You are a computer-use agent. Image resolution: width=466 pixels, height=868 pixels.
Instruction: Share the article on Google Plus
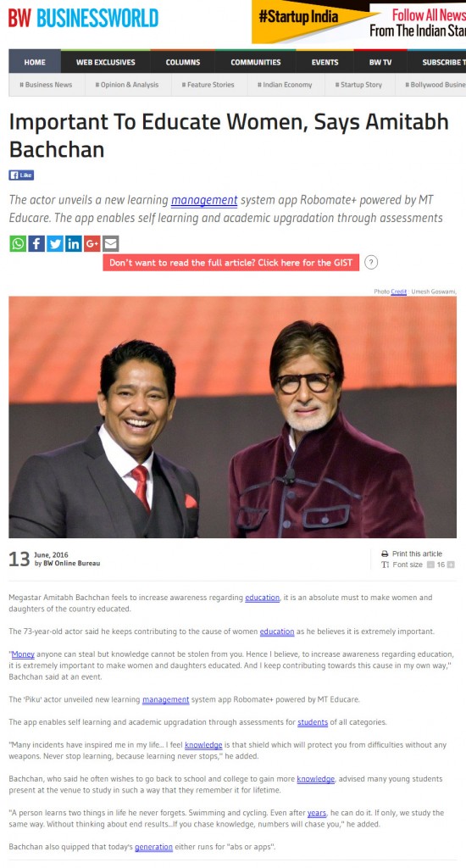pos(92,243)
